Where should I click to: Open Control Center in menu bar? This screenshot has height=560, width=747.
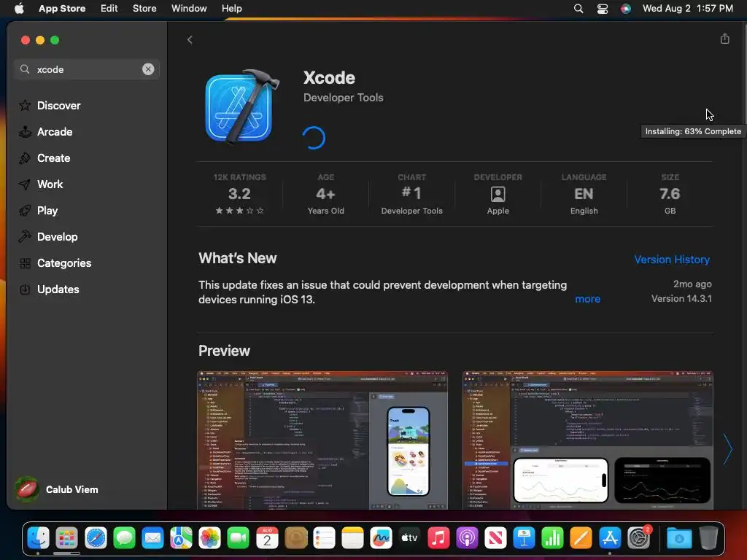pos(602,8)
